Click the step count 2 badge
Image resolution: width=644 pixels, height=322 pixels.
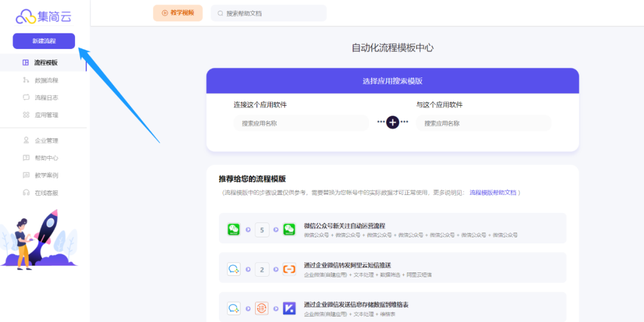(262, 270)
